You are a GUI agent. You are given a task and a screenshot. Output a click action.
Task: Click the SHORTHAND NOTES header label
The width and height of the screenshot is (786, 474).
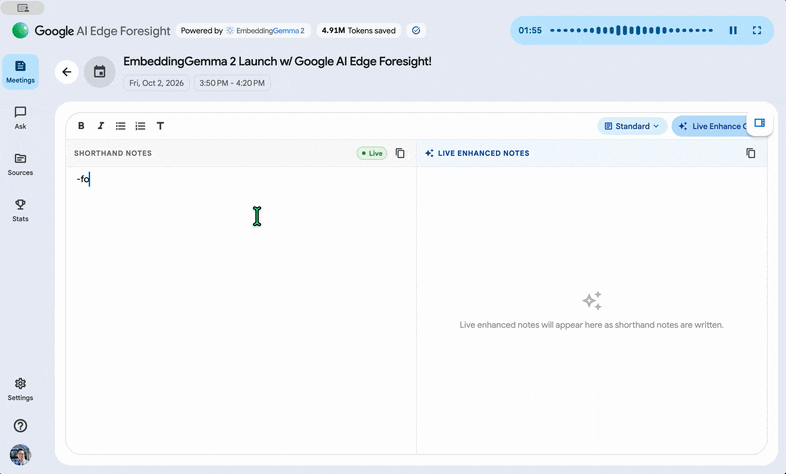point(113,153)
